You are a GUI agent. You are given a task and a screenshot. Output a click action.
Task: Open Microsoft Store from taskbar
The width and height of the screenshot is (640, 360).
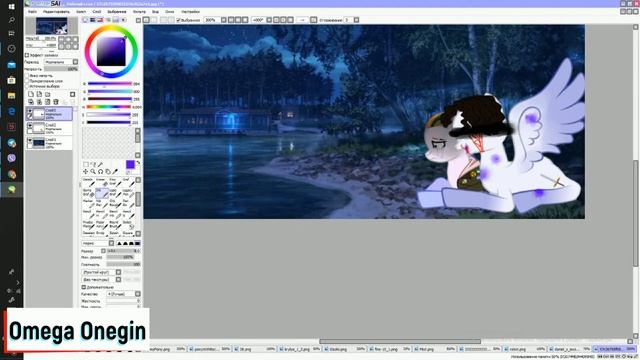[x=11, y=80]
